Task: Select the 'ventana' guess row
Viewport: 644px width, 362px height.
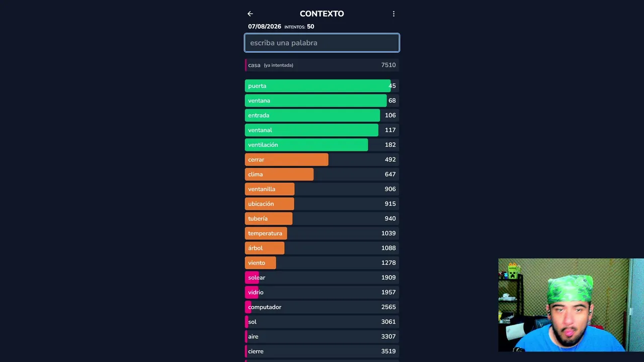Action: point(322,101)
